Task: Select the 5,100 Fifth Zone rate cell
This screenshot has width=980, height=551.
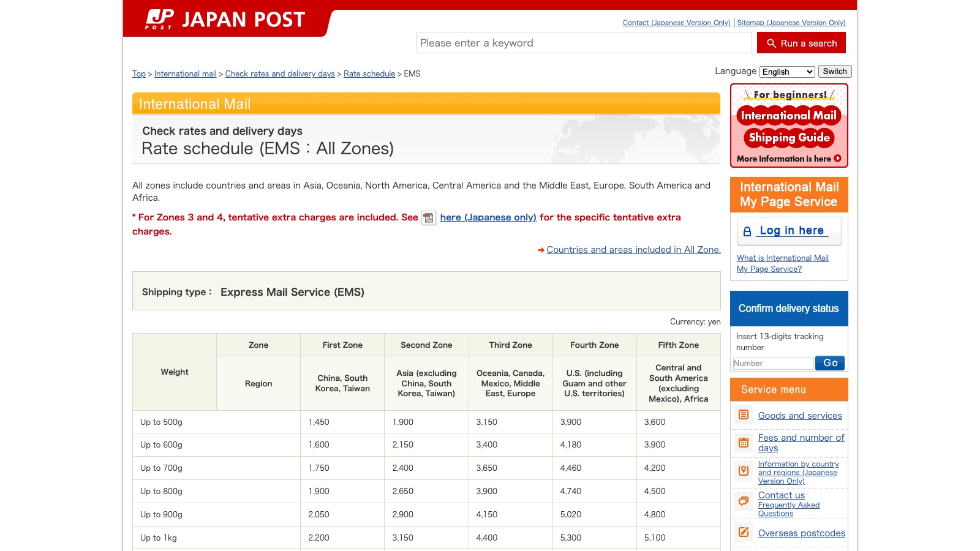Action: (x=679, y=538)
